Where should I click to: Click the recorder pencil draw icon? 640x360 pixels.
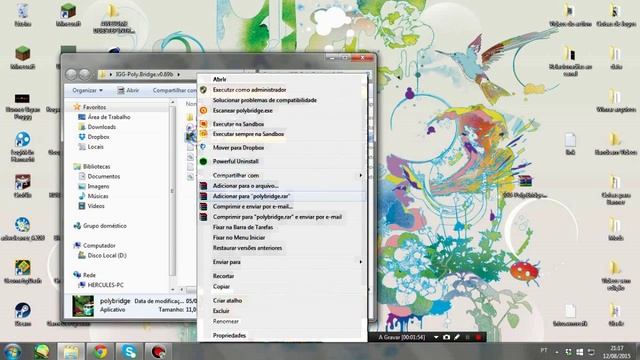(457, 337)
